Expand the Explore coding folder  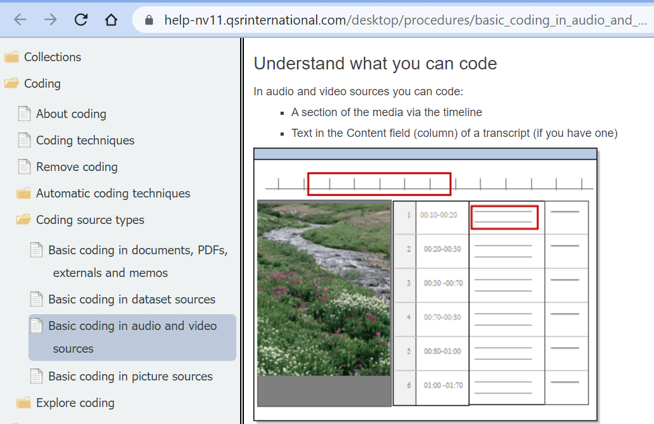click(x=24, y=403)
